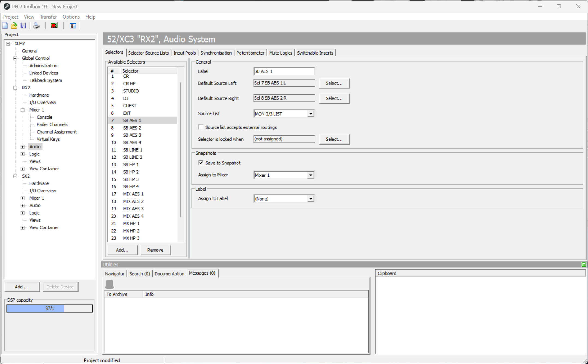Enable Source list accepts external routings
The height and width of the screenshot is (364, 588).
(x=201, y=127)
